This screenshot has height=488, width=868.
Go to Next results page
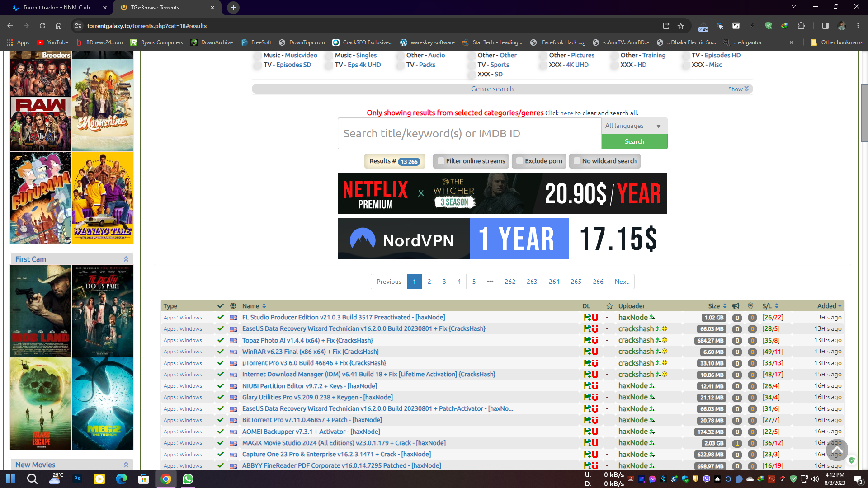[622, 282]
